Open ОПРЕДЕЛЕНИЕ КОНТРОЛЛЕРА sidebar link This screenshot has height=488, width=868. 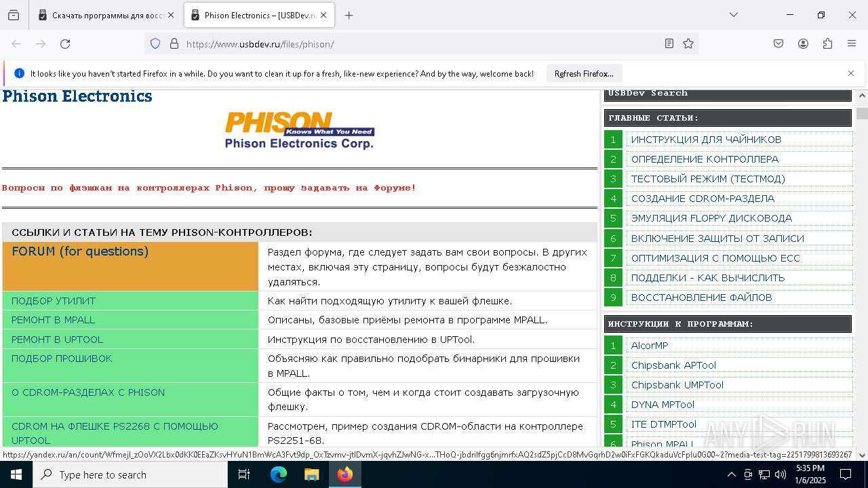[705, 159]
